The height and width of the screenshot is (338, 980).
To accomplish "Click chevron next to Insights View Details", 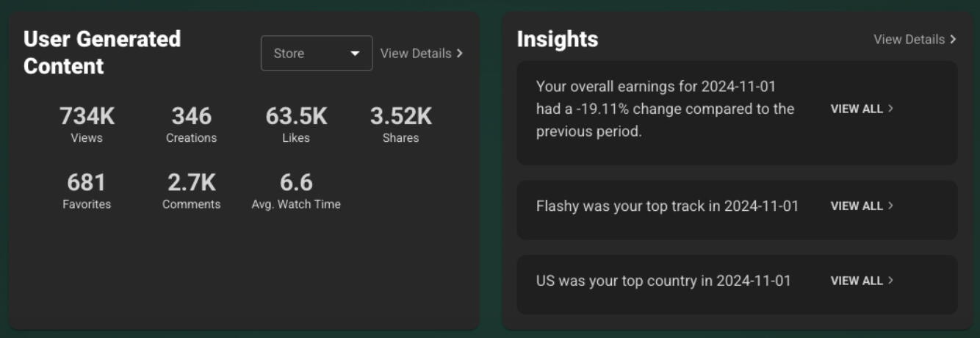I will 954,39.
